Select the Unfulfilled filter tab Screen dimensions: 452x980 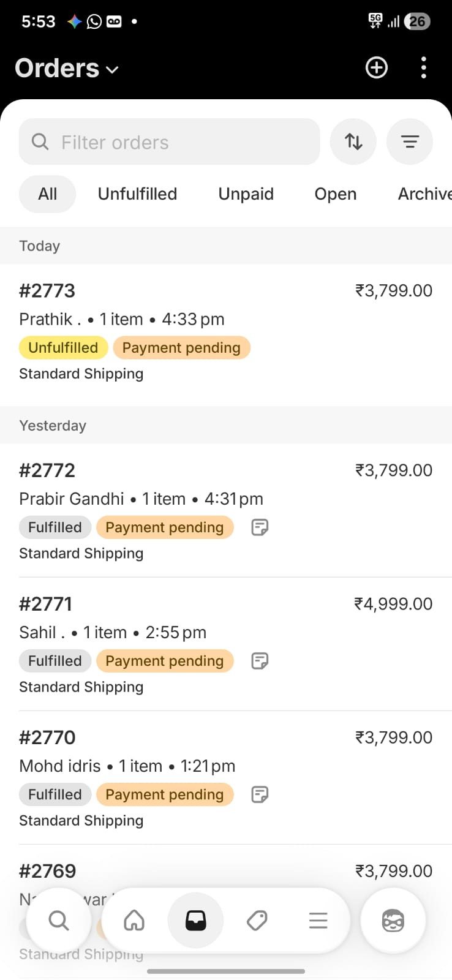pos(137,194)
